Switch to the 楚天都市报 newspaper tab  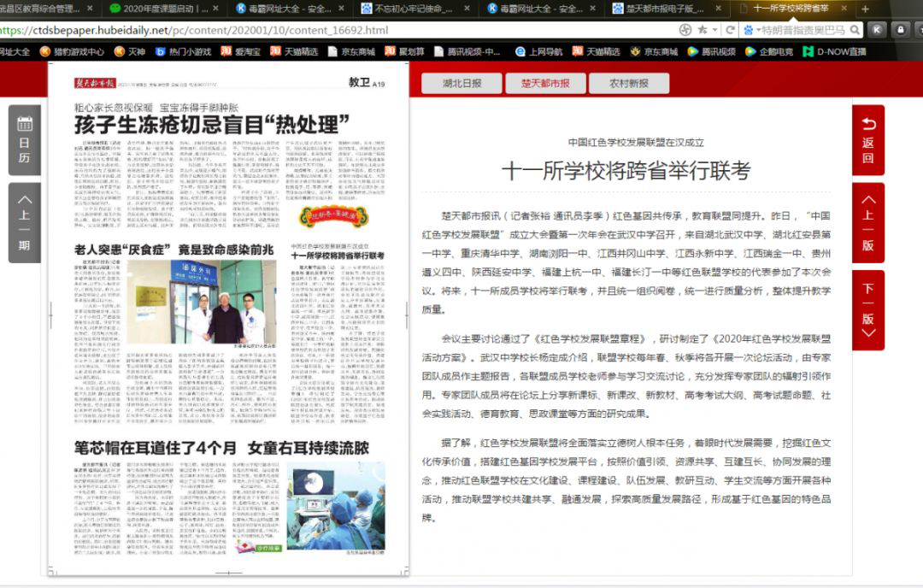[545, 83]
